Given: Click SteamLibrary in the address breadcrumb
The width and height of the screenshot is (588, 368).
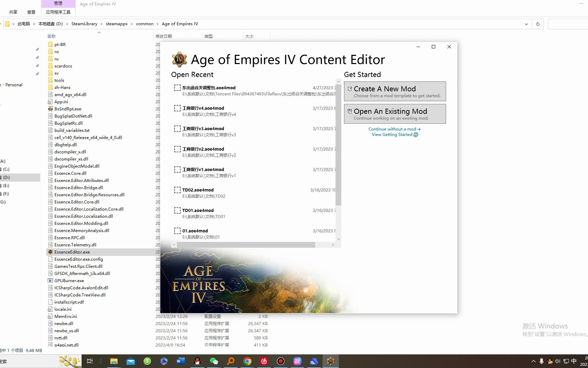Looking at the screenshot, I should coord(84,24).
